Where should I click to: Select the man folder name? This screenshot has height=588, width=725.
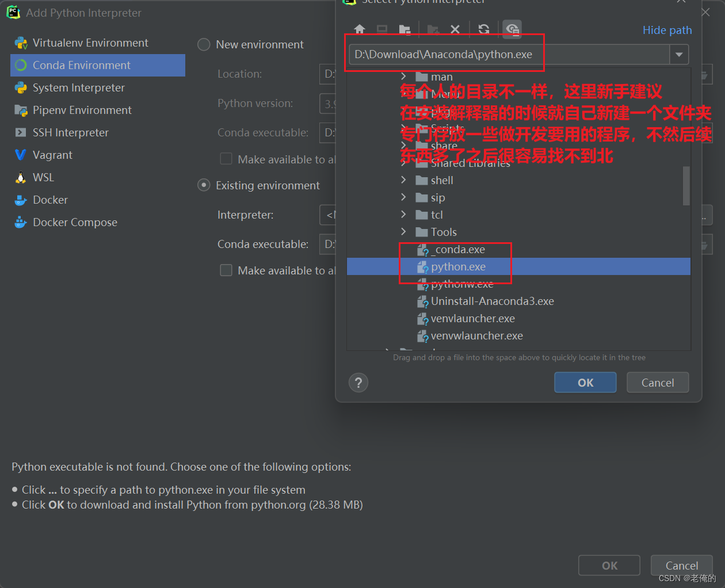click(442, 77)
